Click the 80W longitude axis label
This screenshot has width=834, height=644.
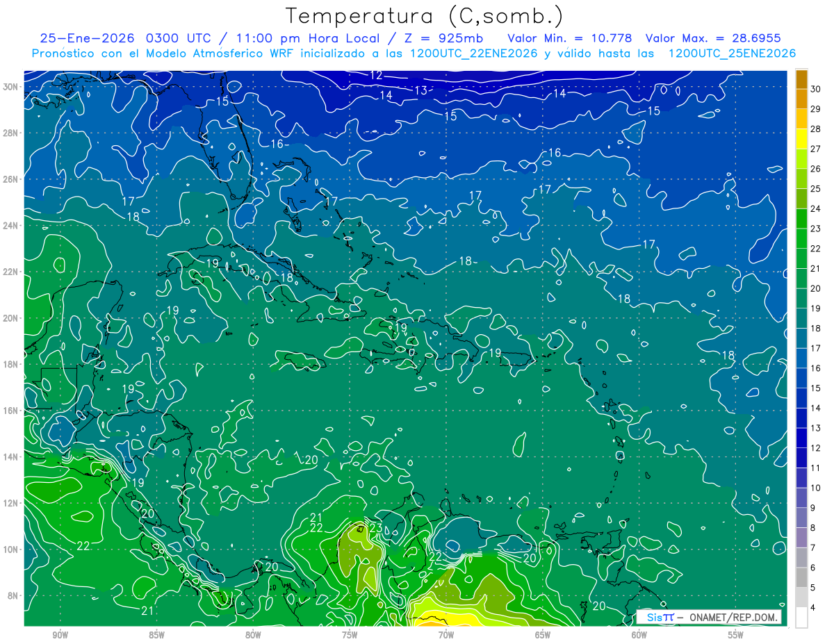253,635
